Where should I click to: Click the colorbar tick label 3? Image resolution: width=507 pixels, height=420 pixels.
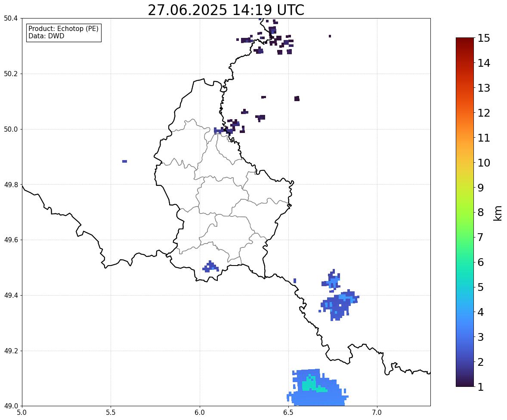(x=480, y=337)
